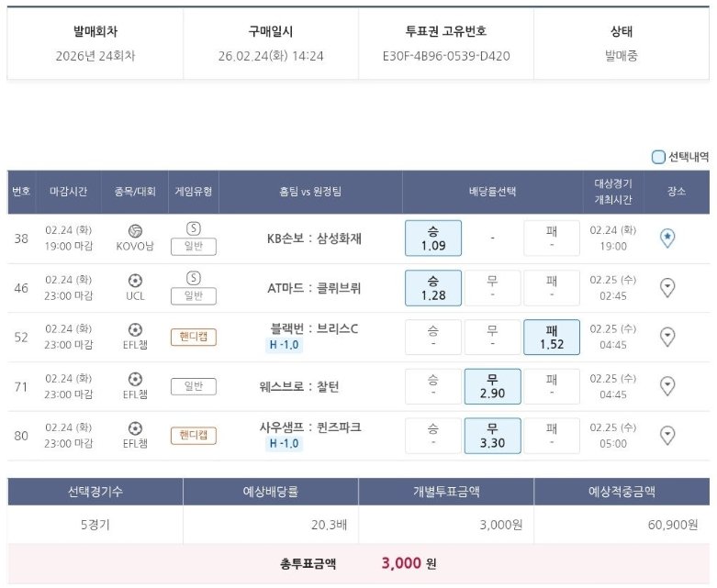Open the venue pin for AT마드 vs 클뤼브뤼

667,288
